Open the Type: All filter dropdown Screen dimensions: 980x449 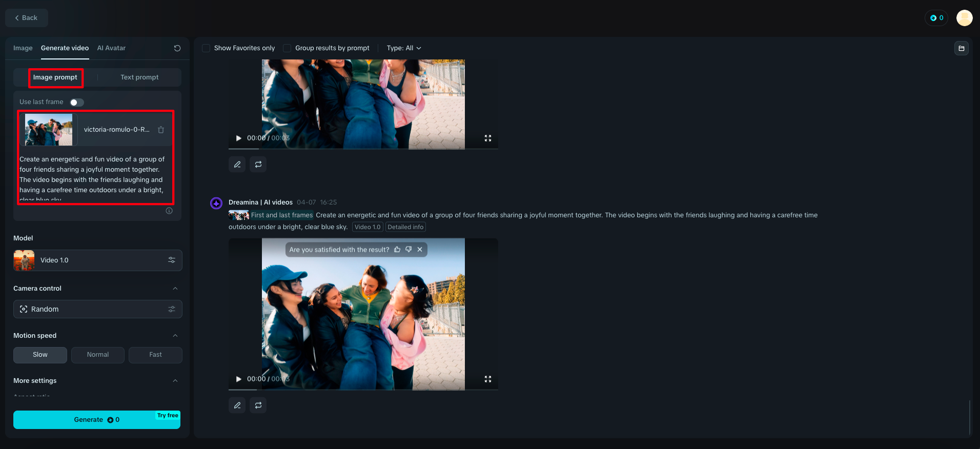click(404, 48)
